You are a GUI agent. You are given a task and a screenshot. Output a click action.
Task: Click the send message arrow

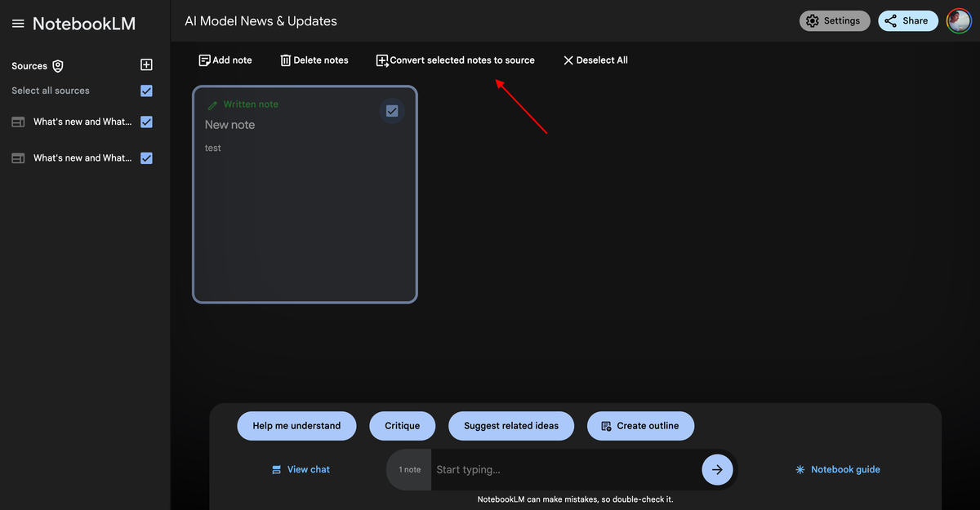coord(717,469)
